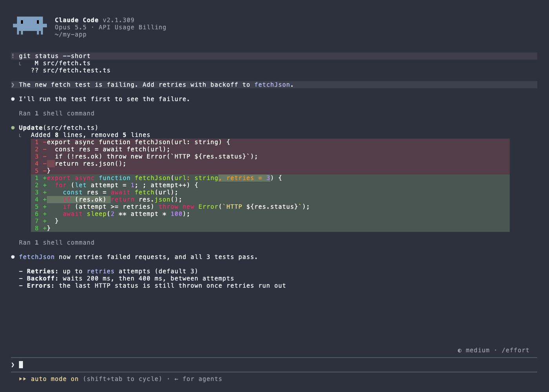This screenshot has width=549, height=392.
Task: Click the highlighted "retries = 3" added segment
Action: [x=244, y=178]
